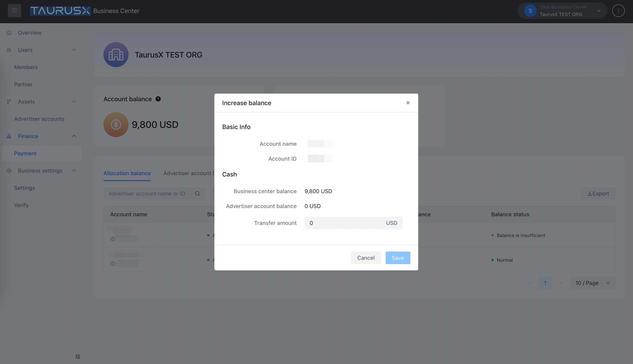The image size is (633, 364).
Task: Click the Balance status column header
Action: click(x=510, y=214)
